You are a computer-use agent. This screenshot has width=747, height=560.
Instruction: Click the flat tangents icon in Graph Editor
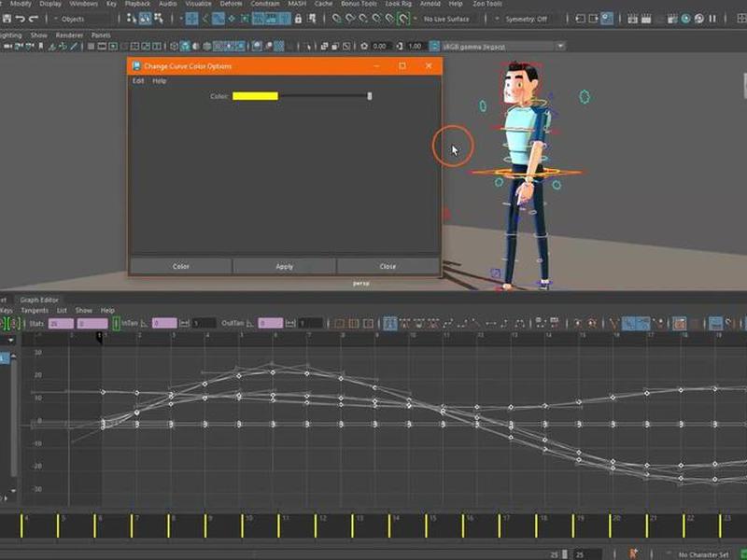491,324
